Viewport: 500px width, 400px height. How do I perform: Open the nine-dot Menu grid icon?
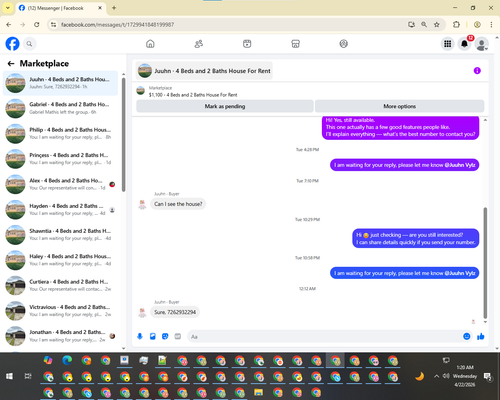coord(448,44)
